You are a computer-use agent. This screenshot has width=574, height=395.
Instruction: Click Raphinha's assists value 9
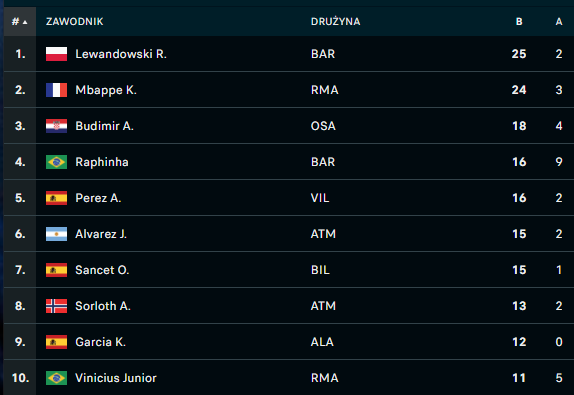click(559, 162)
